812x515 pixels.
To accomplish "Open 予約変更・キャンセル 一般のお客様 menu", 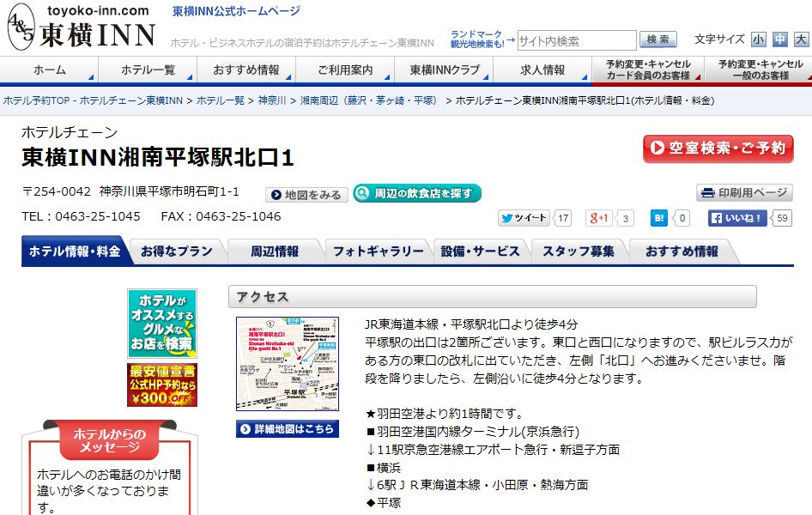I will [x=759, y=70].
